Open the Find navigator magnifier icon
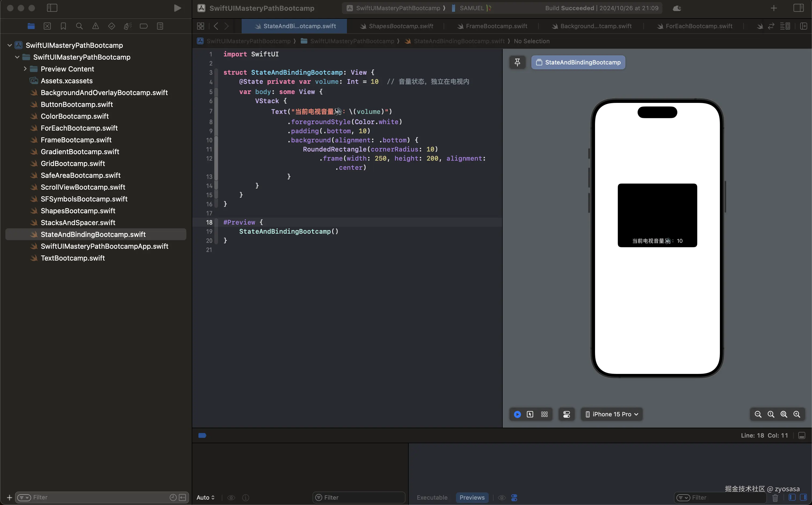812x505 pixels. point(79,26)
